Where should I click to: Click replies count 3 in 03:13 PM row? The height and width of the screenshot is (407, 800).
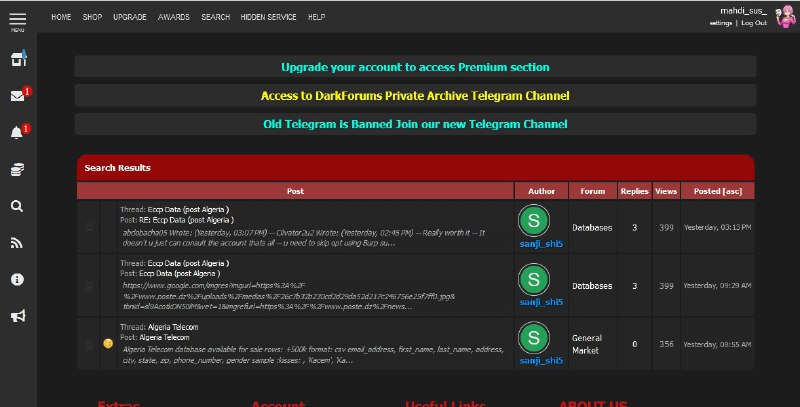(635, 227)
